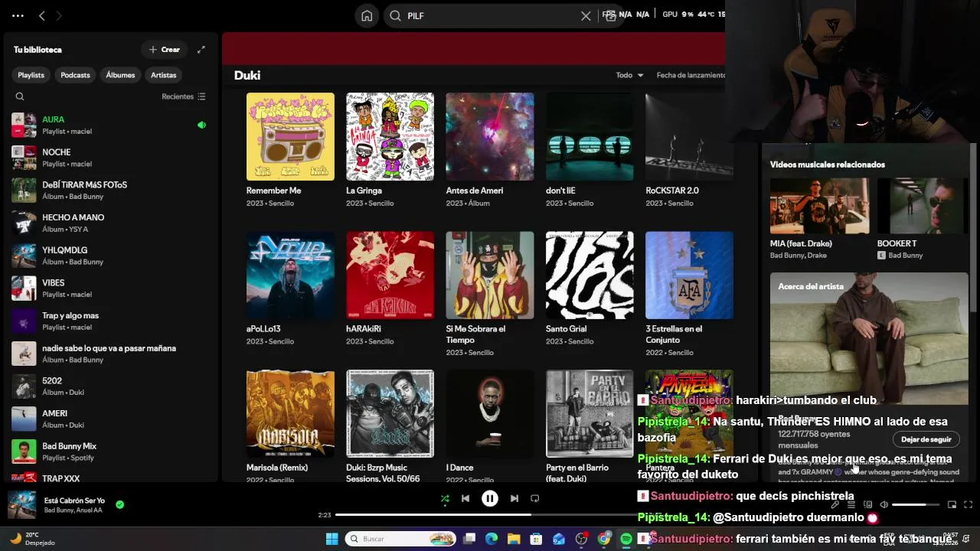Viewport: 980px width, 551px height.
Task: Skip to the previous track
Action: coord(465,498)
